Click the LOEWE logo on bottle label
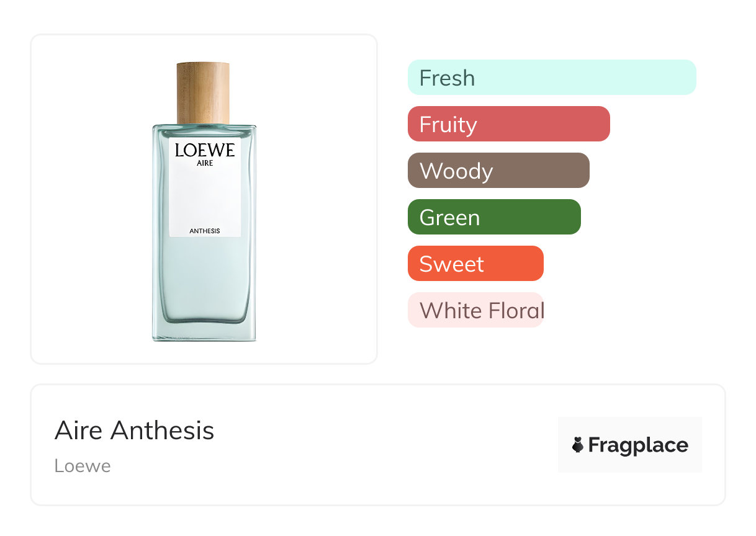 205,150
